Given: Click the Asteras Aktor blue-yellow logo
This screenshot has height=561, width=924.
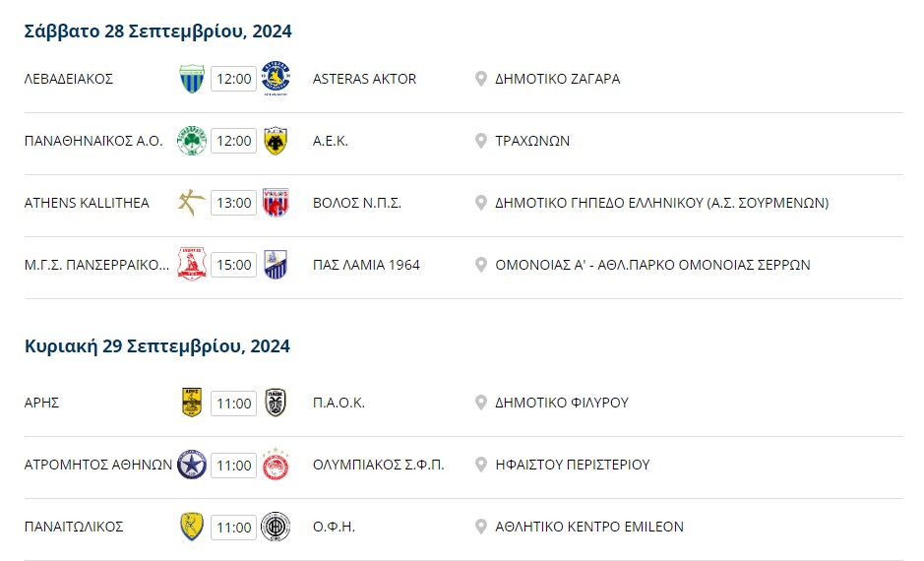Looking at the screenshot, I should (x=276, y=79).
